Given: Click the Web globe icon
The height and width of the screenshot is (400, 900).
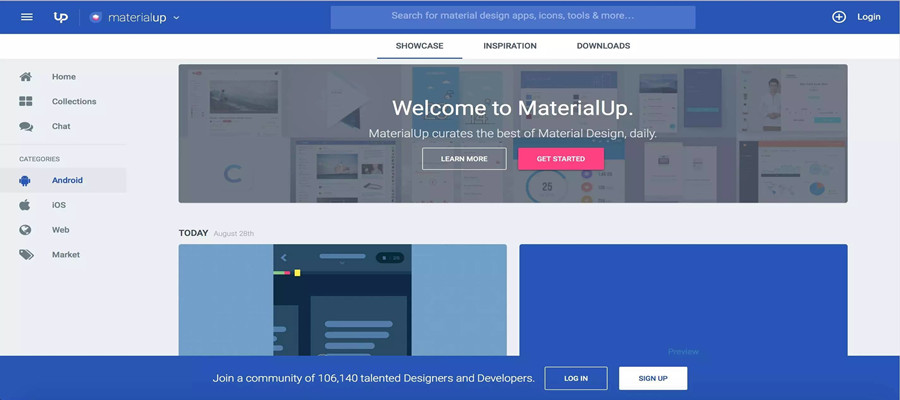Looking at the screenshot, I should click(25, 230).
